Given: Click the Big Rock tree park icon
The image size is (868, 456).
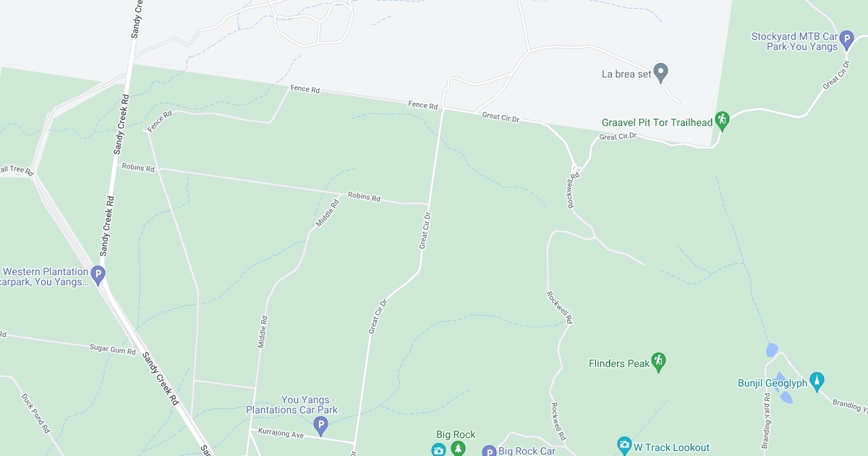Looking at the screenshot, I should click(458, 450).
